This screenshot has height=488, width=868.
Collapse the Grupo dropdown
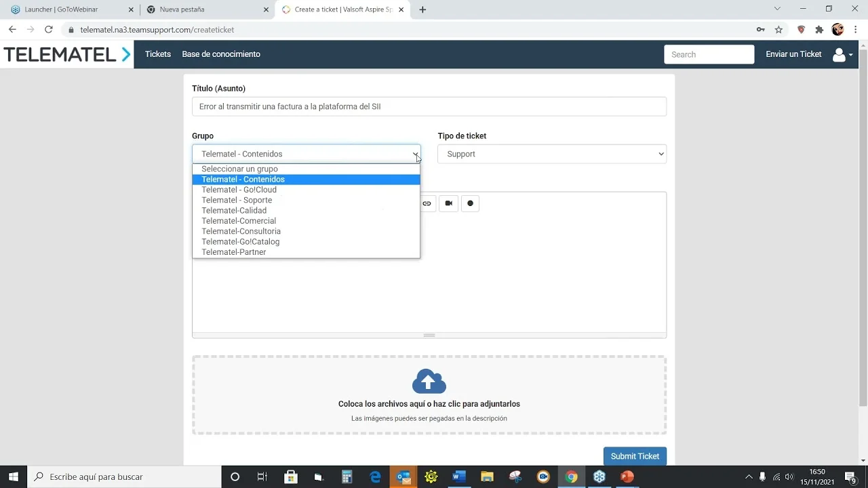307,154
